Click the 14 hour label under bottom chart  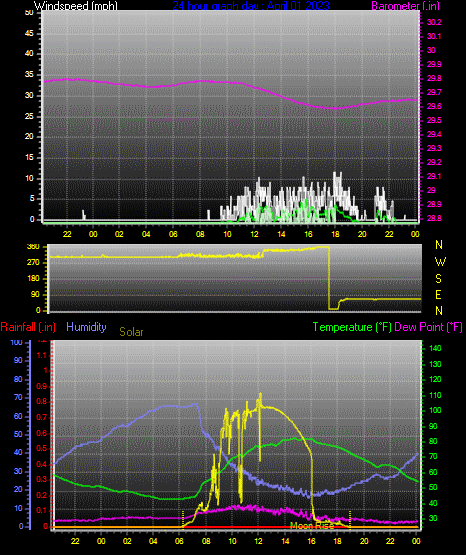click(285, 541)
